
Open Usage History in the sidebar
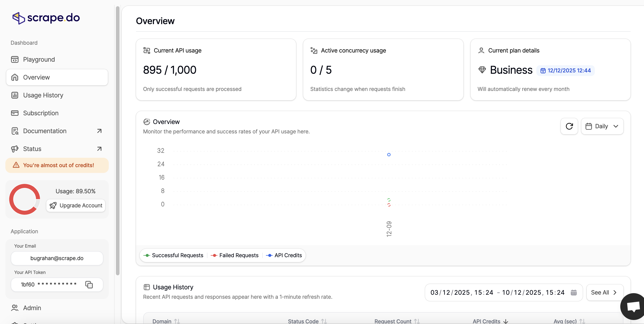click(x=43, y=95)
